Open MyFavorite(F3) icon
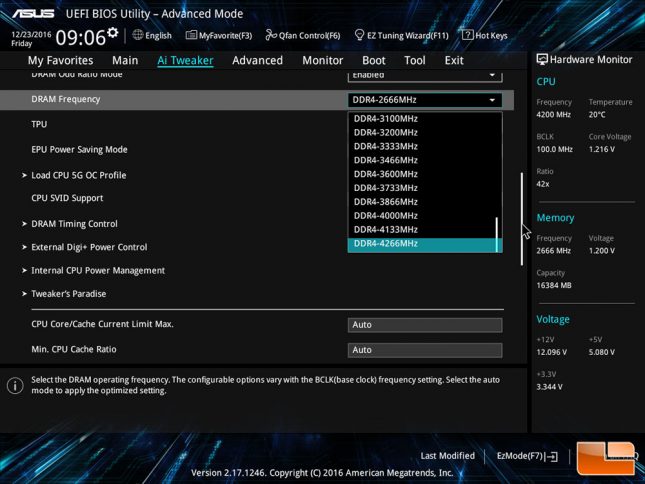The image size is (645, 484). (x=191, y=35)
